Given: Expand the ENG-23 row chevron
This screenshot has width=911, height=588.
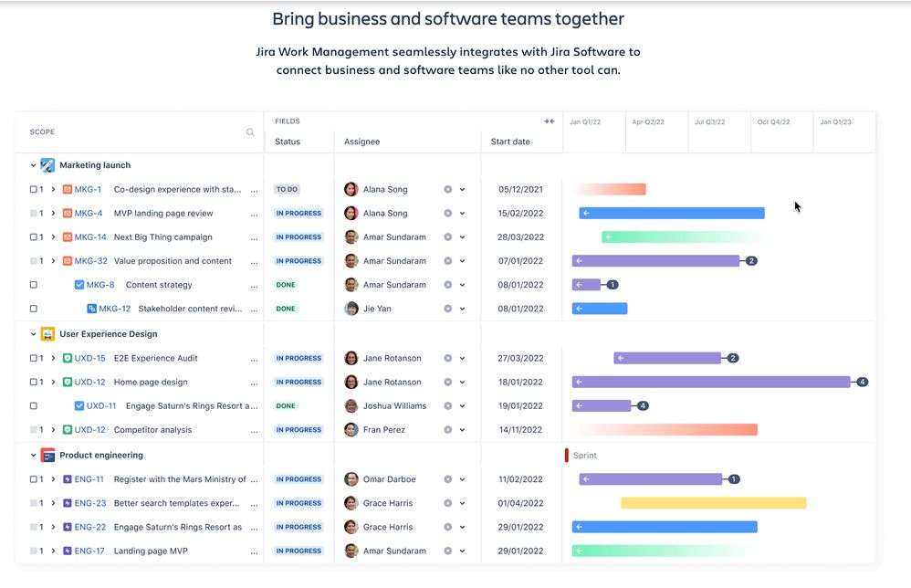Looking at the screenshot, I should coord(53,503).
